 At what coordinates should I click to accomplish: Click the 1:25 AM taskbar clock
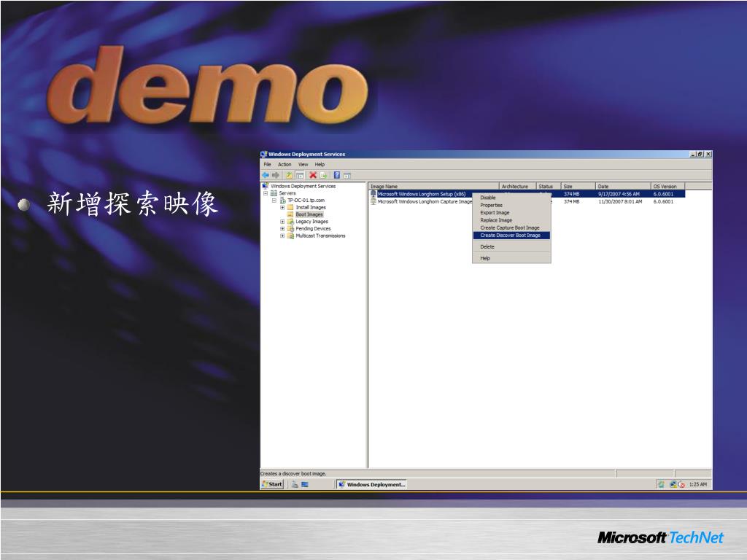698,484
